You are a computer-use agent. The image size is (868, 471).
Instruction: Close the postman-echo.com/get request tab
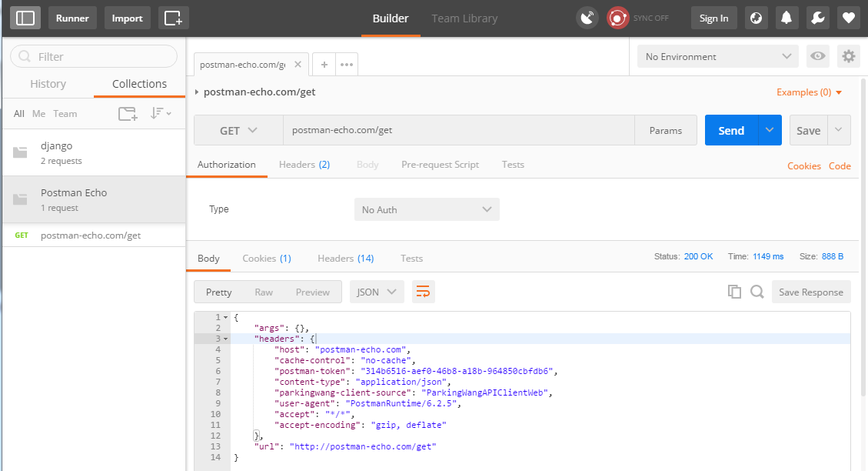point(298,65)
